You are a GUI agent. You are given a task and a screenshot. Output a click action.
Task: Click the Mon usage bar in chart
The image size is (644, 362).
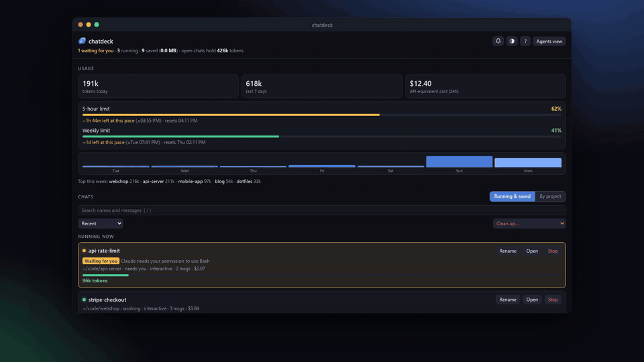pos(528,163)
